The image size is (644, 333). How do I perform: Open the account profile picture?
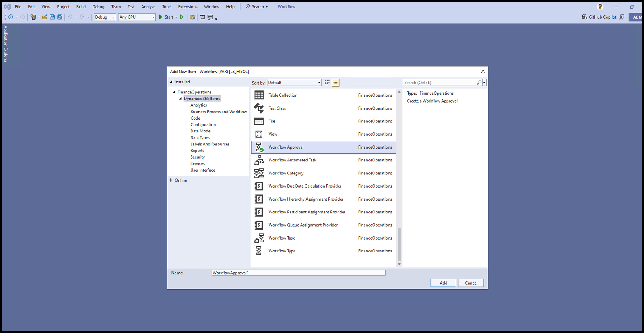click(x=600, y=6)
